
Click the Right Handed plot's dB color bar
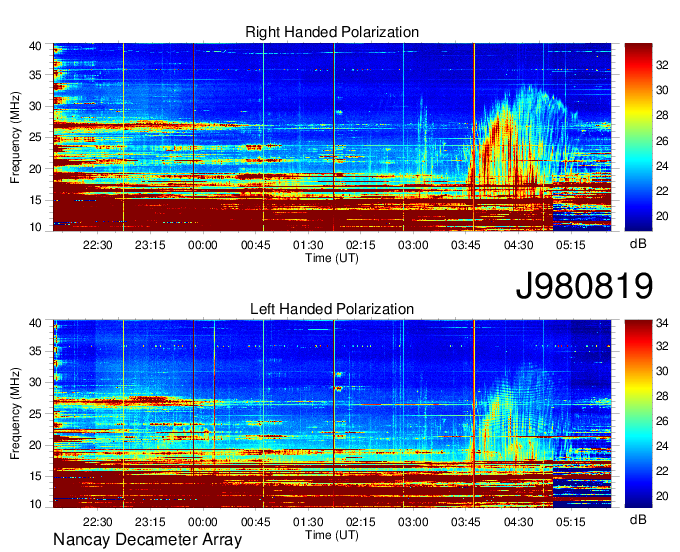[638, 137]
